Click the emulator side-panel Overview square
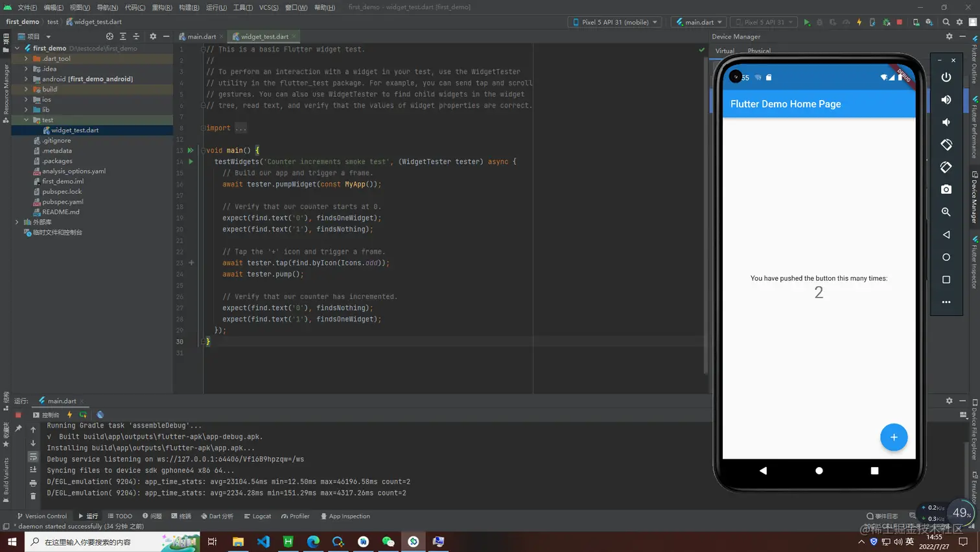This screenshot has width=980, height=552. click(x=946, y=280)
